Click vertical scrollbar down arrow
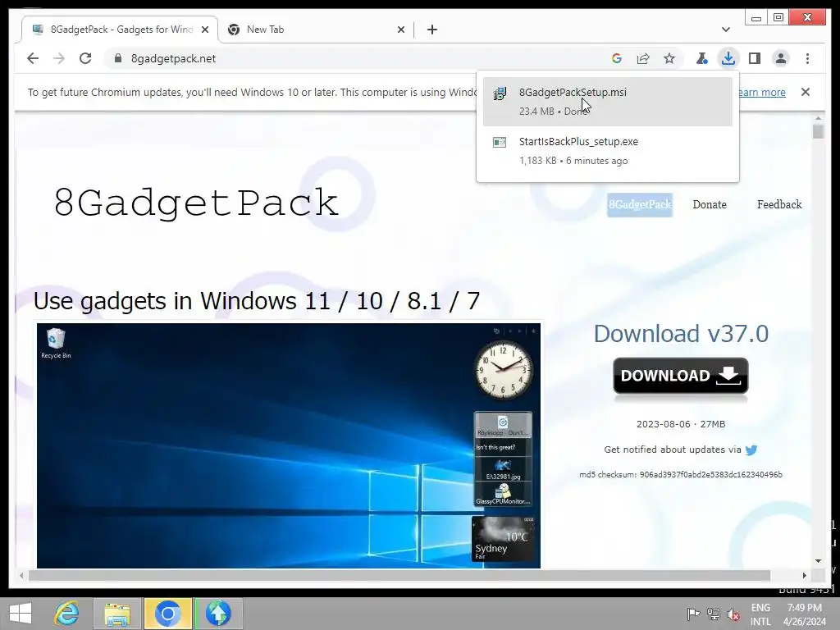The image size is (840, 630). (x=818, y=561)
